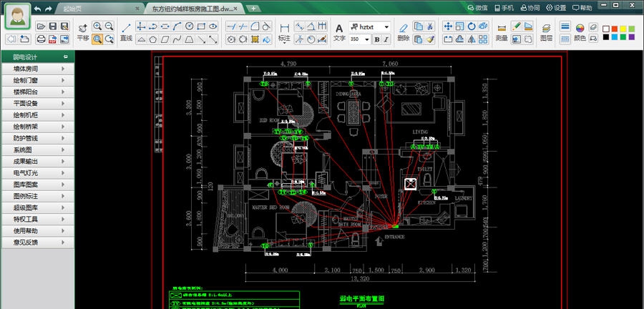This screenshot has width=644, height=309.
Task: Toggle italic text formatting
Action: tap(386, 39)
